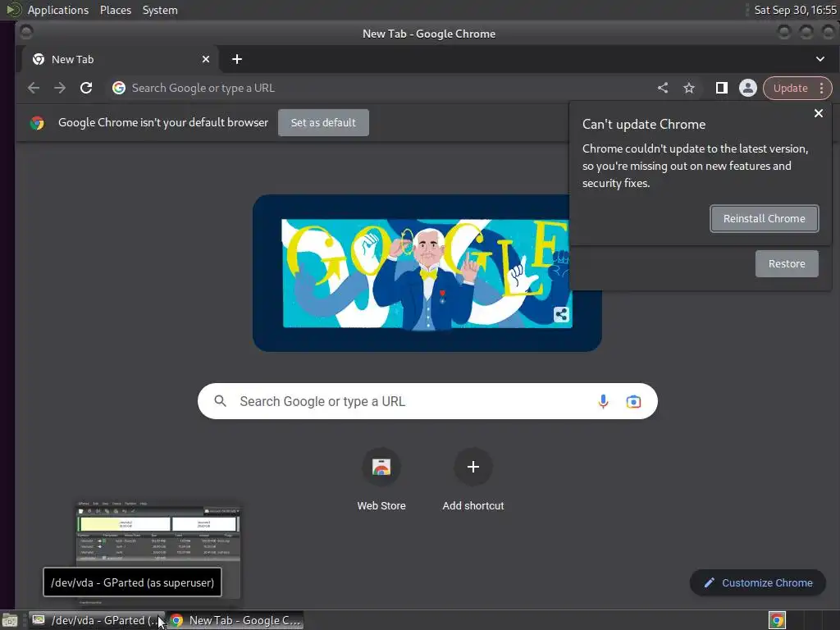Open a new tab with plus
This screenshot has width=840, height=630.
[237, 59]
